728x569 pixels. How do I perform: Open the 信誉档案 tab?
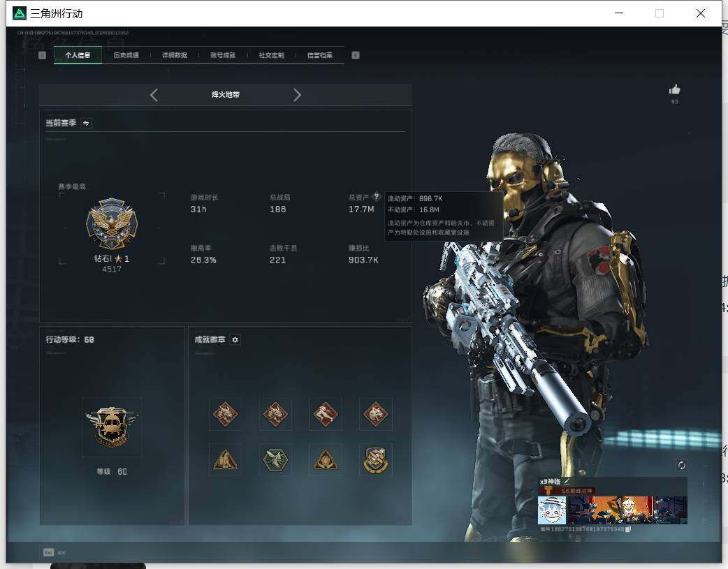tap(320, 55)
